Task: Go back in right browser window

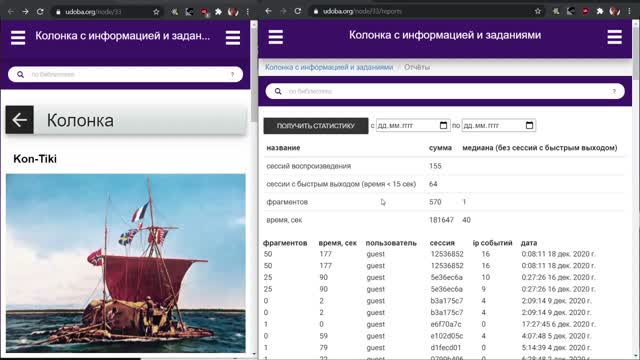Action: tap(268, 11)
